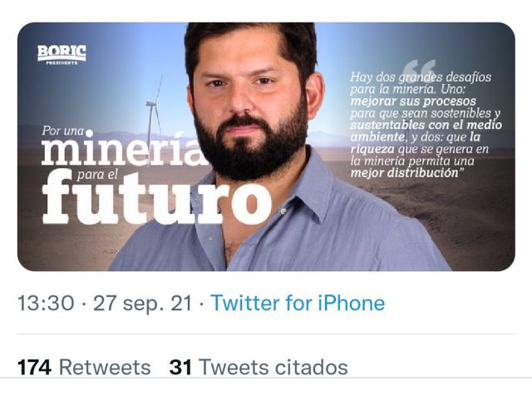The image size is (532, 396).
Task: Click the bold "mejor distribución" text
Action: coord(405,172)
